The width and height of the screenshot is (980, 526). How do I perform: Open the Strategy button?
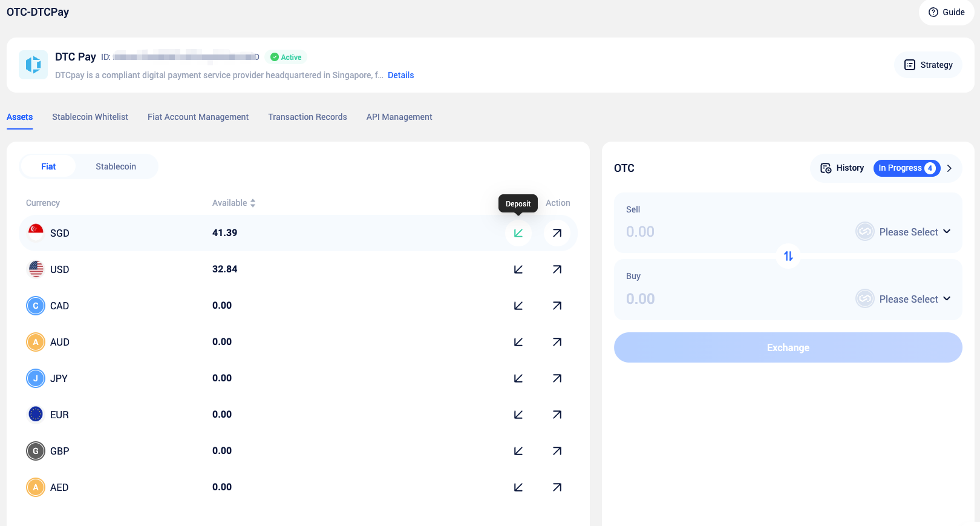pyautogui.click(x=928, y=65)
